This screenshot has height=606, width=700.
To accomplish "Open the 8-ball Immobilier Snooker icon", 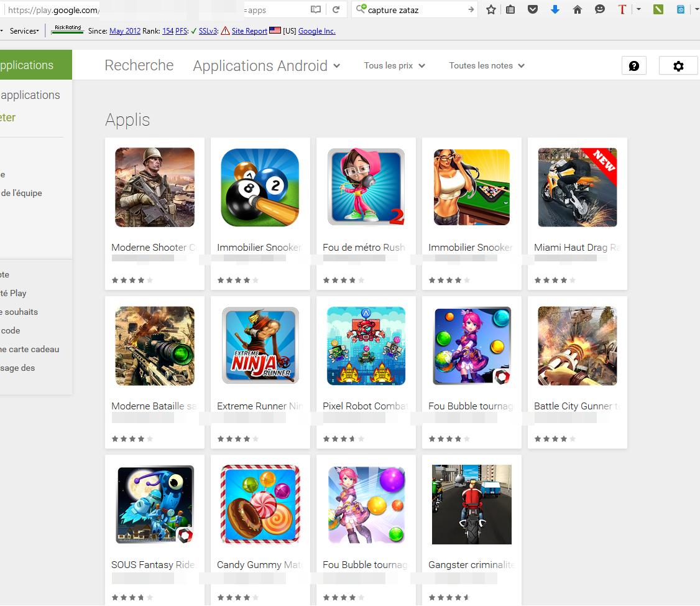I will (x=260, y=187).
